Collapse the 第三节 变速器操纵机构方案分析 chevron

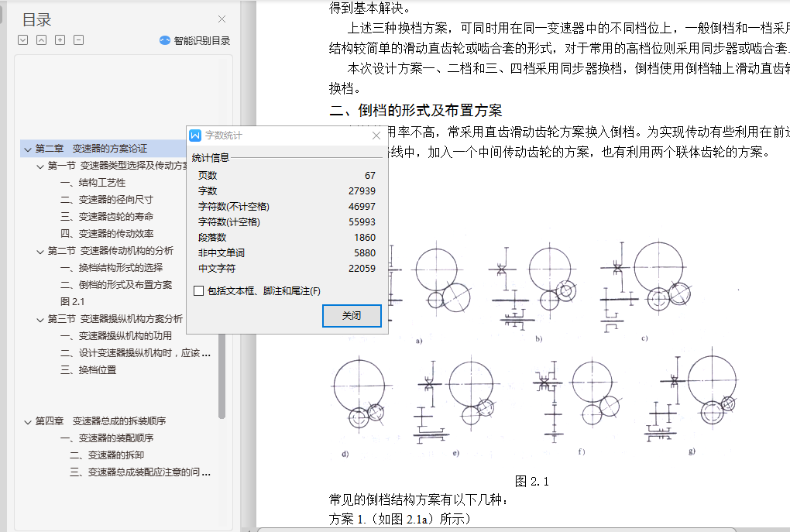[x=40, y=319]
